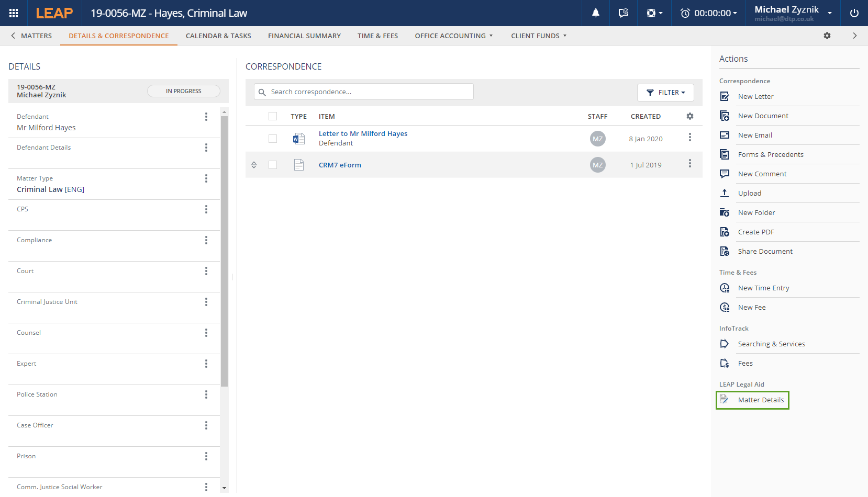Click the Searching & Services icon
Screen dimensions: 868x497
point(725,344)
